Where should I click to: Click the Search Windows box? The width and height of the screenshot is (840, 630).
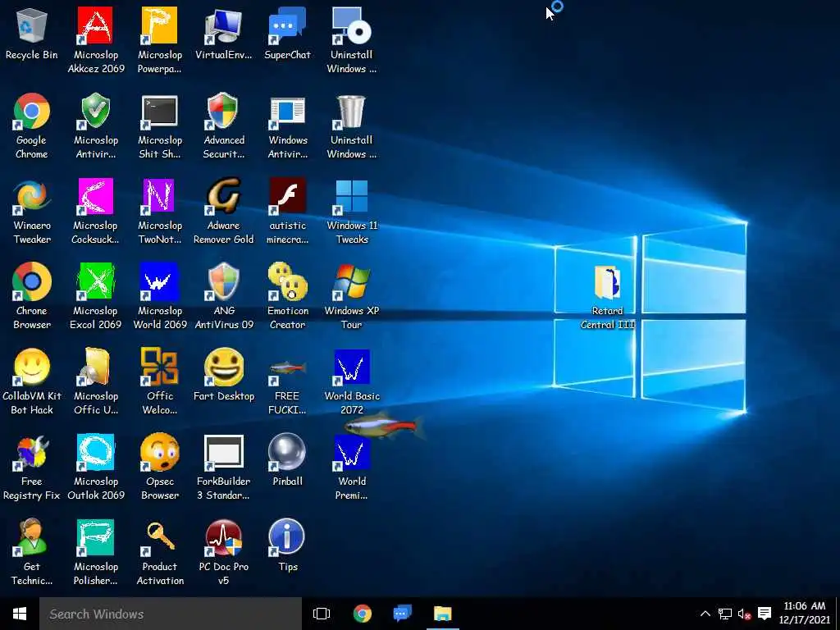coord(171,614)
